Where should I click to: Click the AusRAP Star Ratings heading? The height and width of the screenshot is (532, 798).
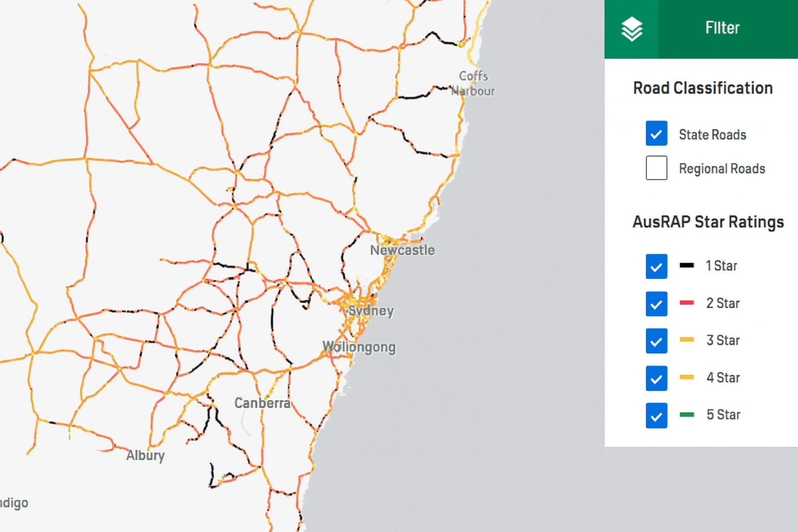coord(709,222)
